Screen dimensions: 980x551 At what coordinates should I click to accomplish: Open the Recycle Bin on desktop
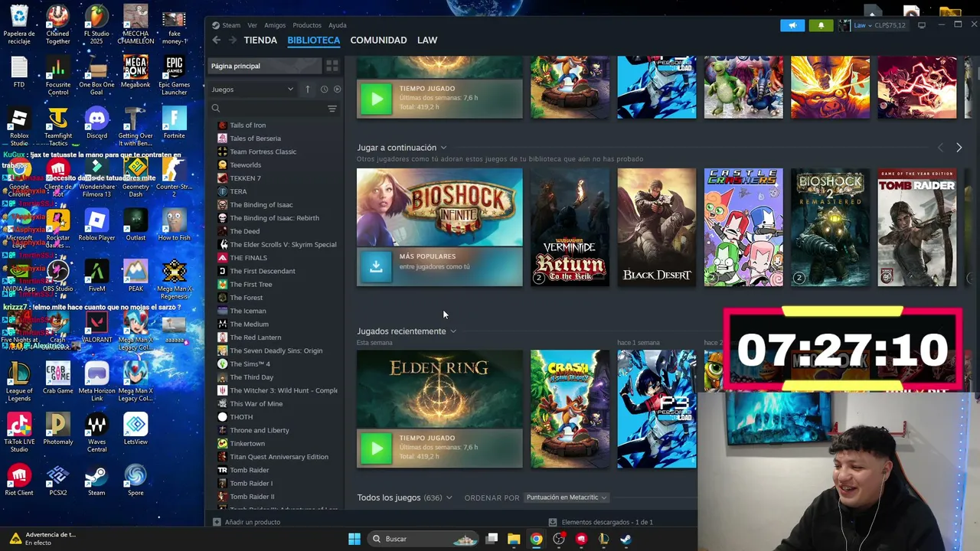(18, 24)
